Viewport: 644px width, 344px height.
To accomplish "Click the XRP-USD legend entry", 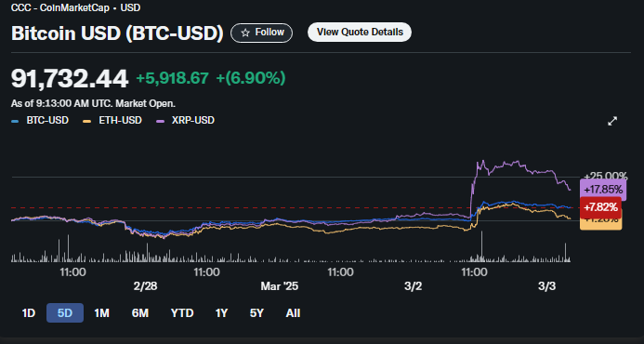I will click(184, 121).
